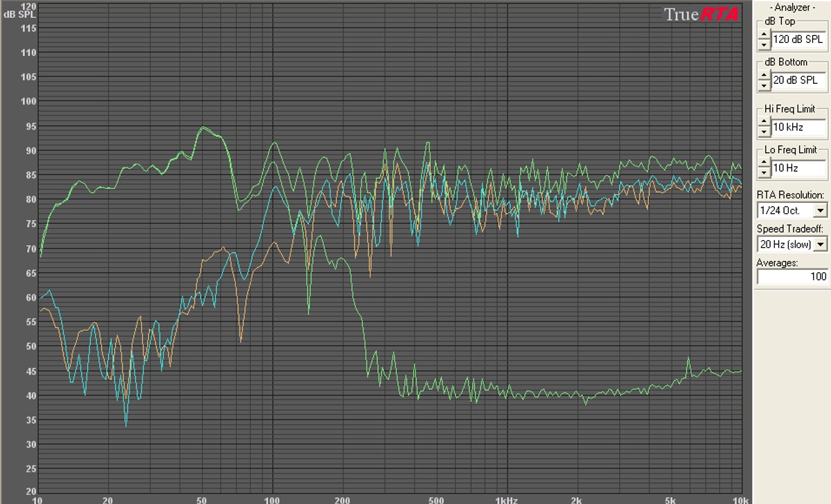Viewport: 831px width, 504px height.
Task: Click the TrueRTA logo on the graph
Action: pyautogui.click(x=701, y=14)
